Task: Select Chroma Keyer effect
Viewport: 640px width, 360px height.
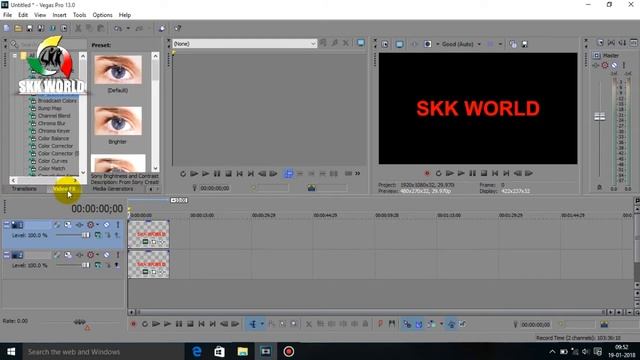Action: (54, 131)
